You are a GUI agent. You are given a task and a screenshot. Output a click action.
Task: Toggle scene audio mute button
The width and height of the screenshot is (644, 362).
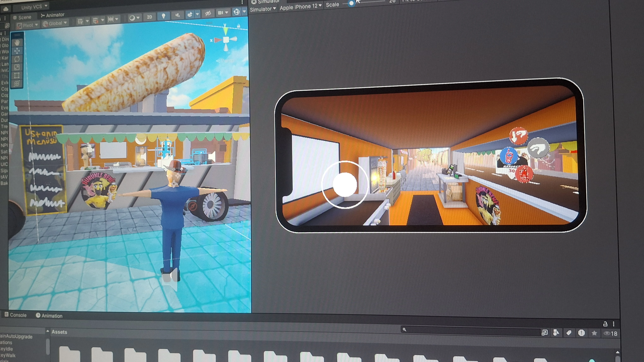(178, 15)
